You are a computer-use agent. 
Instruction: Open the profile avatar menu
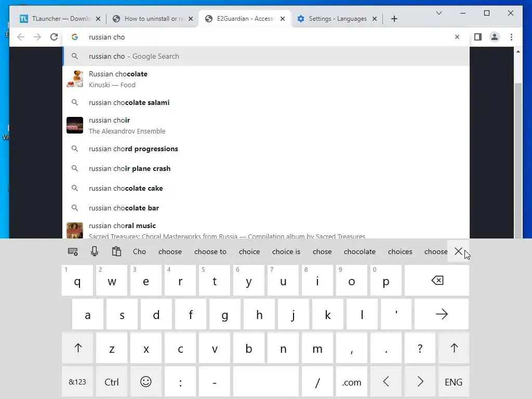tap(495, 37)
